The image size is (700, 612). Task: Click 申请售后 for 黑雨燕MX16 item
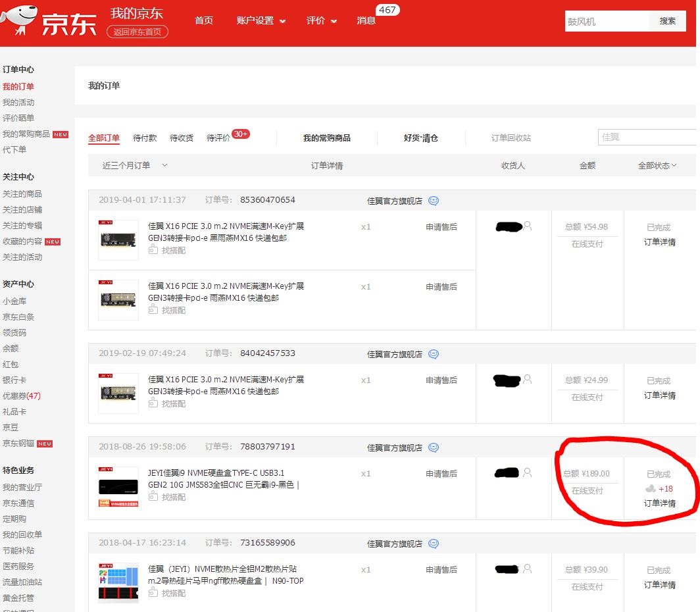click(x=441, y=227)
